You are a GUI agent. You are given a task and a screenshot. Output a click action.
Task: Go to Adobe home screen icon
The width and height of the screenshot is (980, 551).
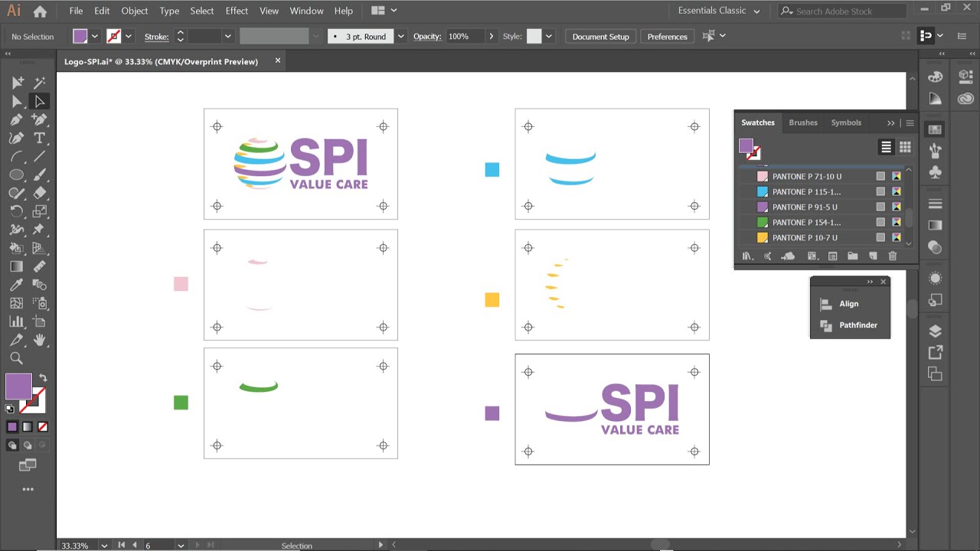click(40, 11)
